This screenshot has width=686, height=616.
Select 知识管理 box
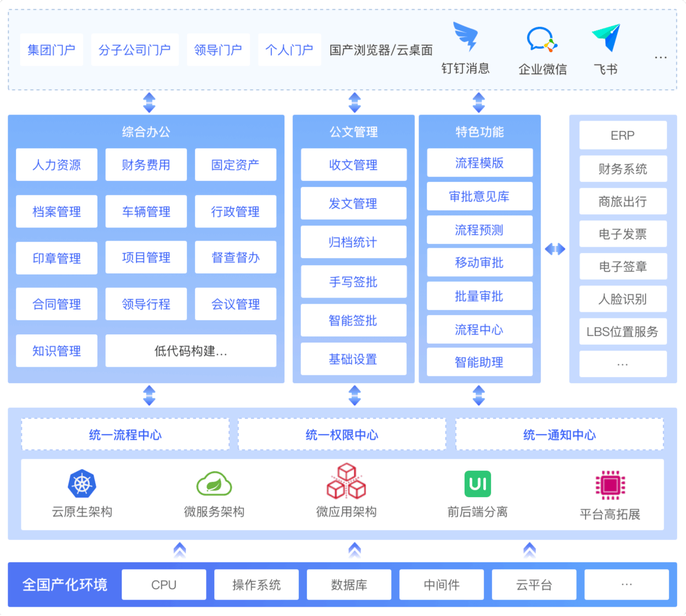pos(56,351)
